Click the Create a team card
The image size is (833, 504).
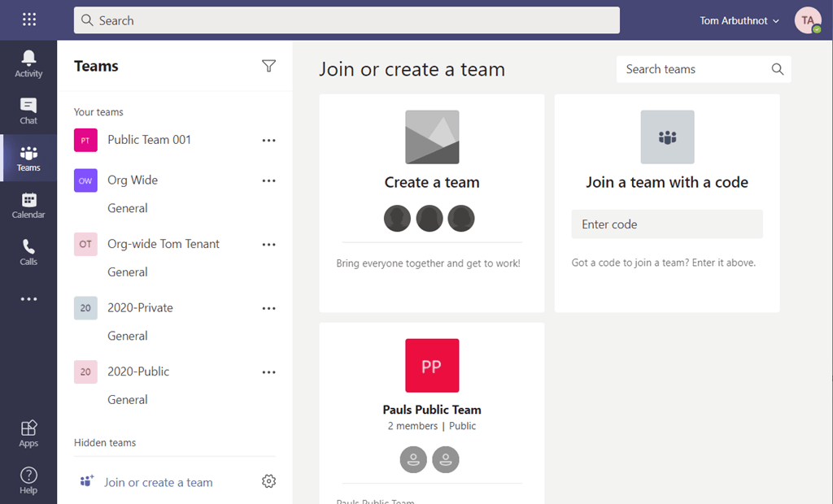tap(432, 182)
